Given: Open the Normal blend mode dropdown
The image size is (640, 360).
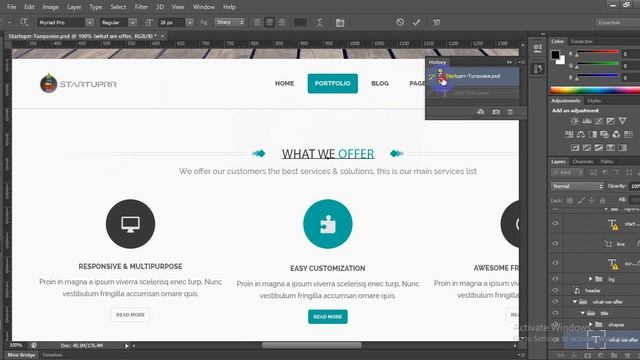Looking at the screenshot, I should 577,186.
